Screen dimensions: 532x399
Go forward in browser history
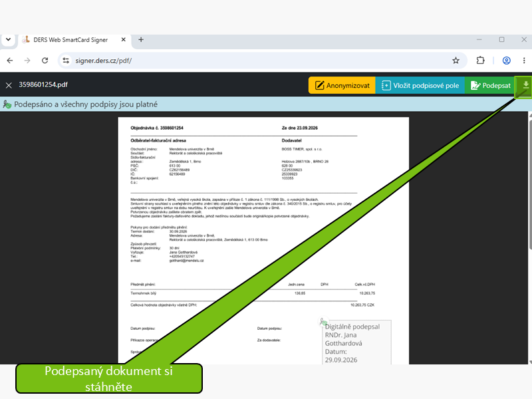[x=27, y=61]
